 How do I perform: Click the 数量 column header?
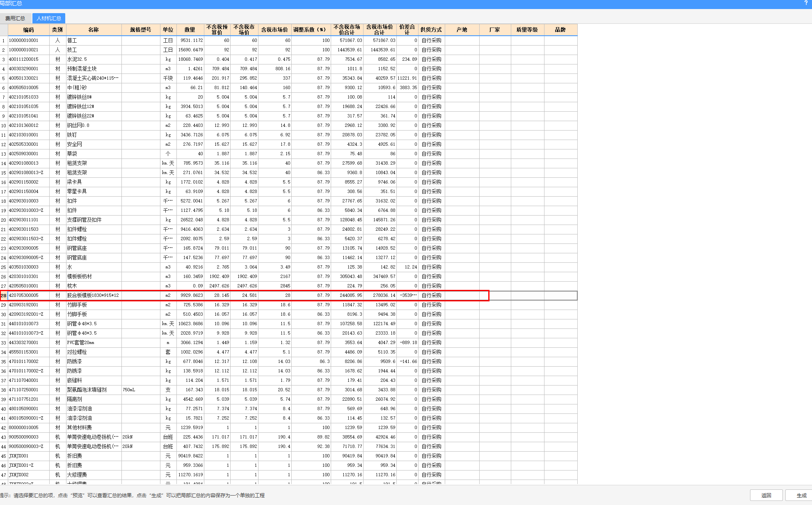point(190,30)
